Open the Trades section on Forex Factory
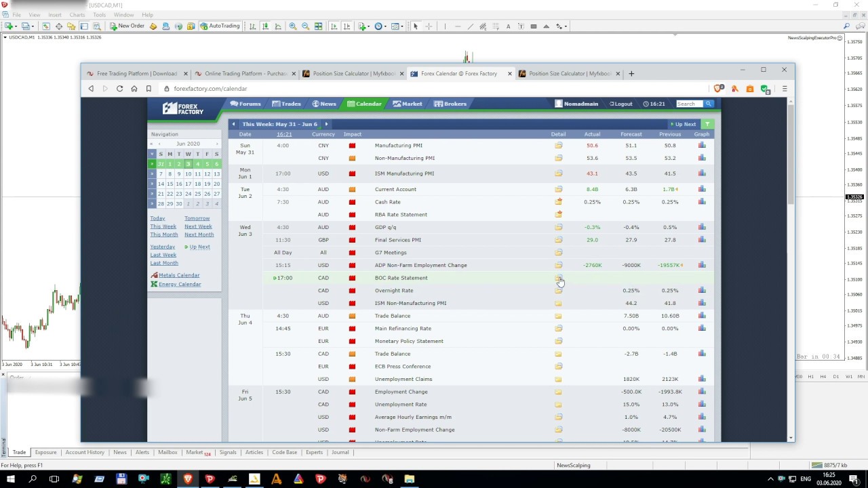The width and height of the screenshot is (868, 488). pyautogui.click(x=286, y=104)
